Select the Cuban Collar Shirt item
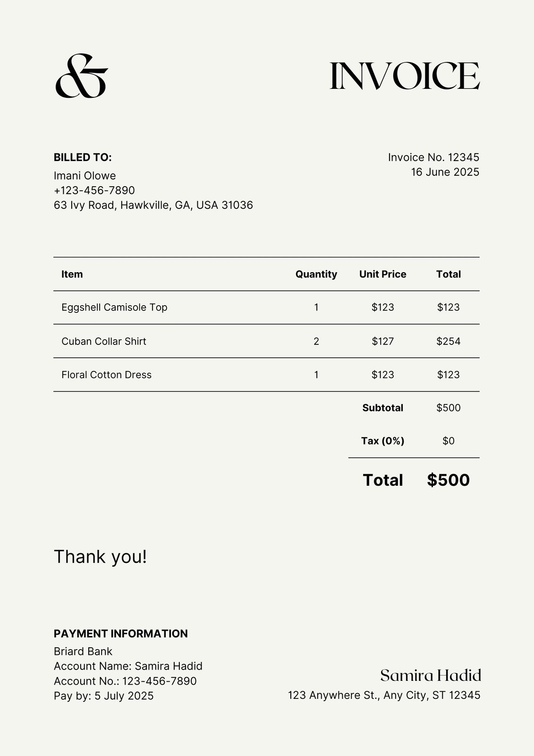 tap(103, 341)
